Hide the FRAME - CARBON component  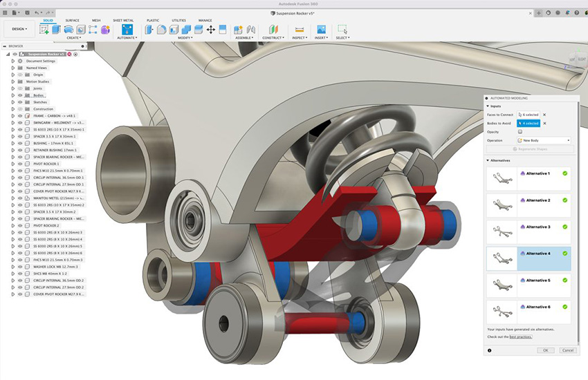(20, 116)
